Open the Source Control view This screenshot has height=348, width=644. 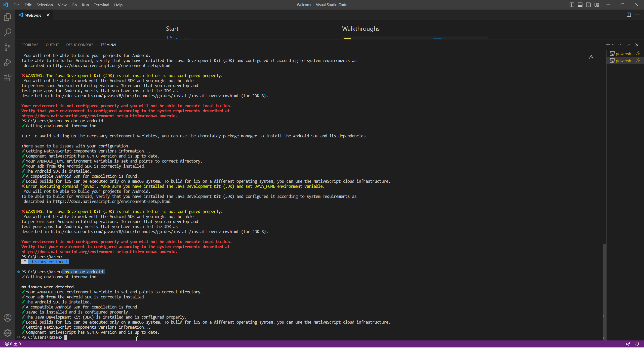tap(8, 47)
